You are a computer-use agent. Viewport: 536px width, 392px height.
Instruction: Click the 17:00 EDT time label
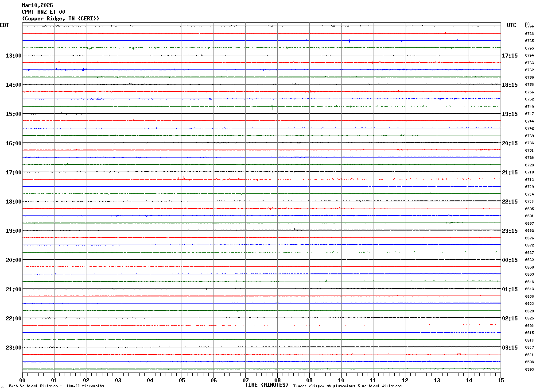(13, 173)
